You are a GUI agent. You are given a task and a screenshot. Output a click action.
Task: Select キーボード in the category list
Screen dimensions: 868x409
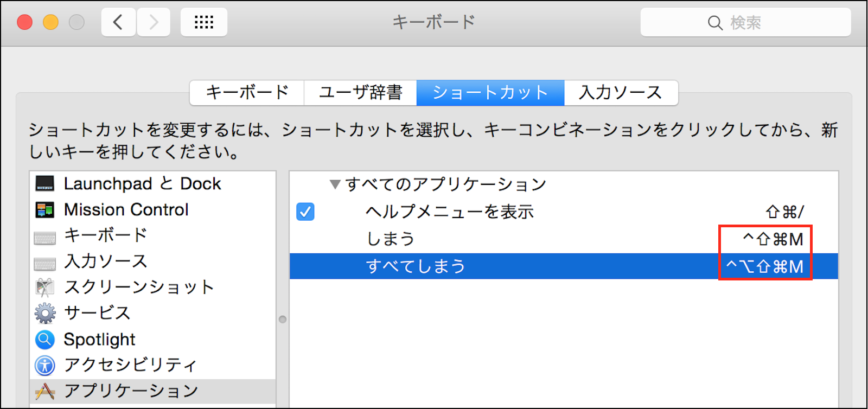pyautogui.click(x=153, y=235)
